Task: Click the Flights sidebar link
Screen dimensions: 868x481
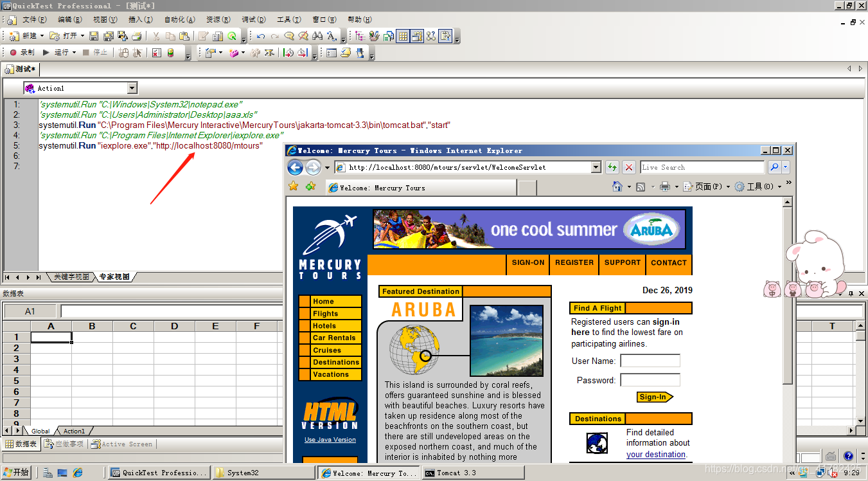Action: coord(336,314)
